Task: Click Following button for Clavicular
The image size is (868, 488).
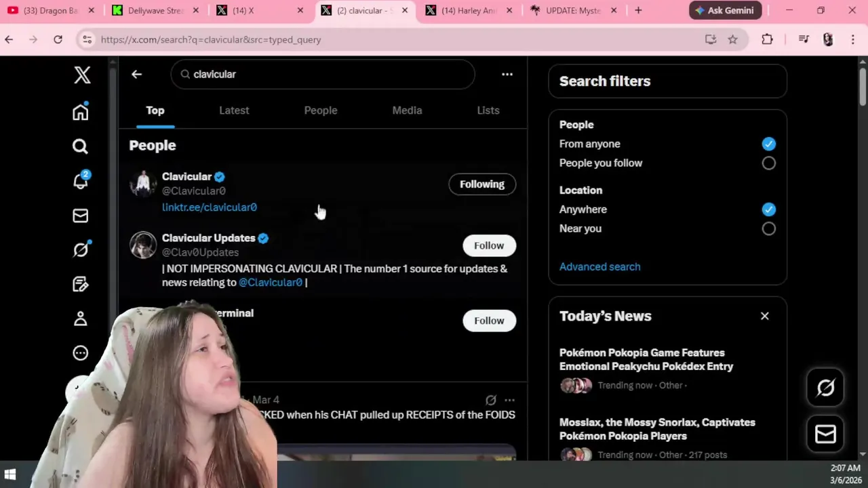Action: [x=482, y=184]
